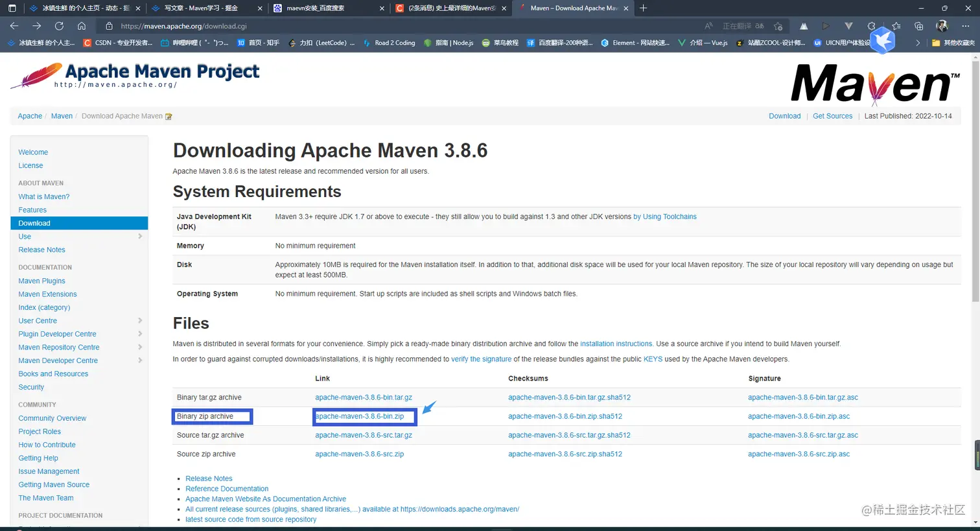
Task: Open Community Overview in sidebar
Action: tap(52, 419)
